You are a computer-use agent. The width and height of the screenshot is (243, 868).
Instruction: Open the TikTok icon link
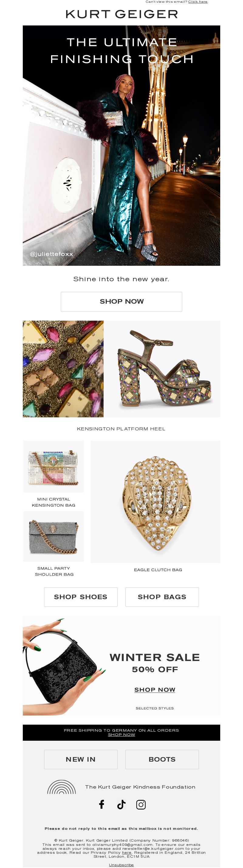[x=121, y=804]
